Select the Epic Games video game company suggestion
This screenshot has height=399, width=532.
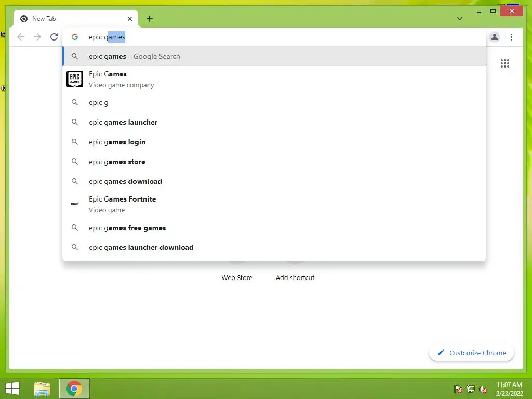coord(274,79)
